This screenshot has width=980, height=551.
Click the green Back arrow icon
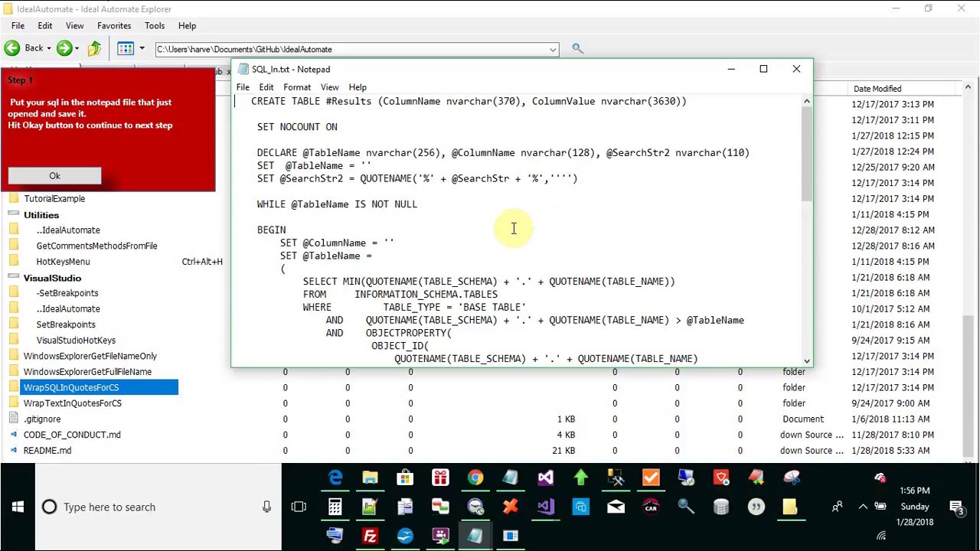tap(12, 49)
